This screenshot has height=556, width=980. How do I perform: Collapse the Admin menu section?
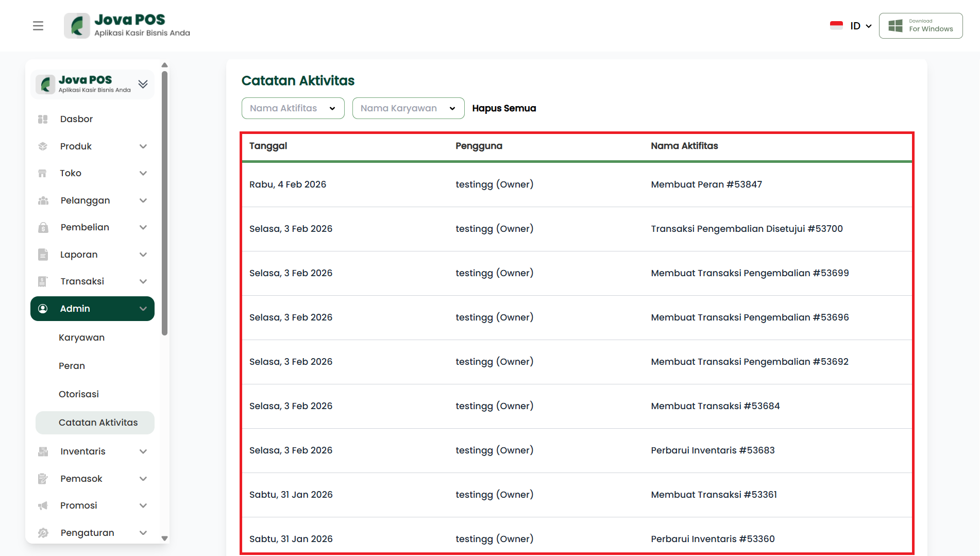(x=143, y=309)
